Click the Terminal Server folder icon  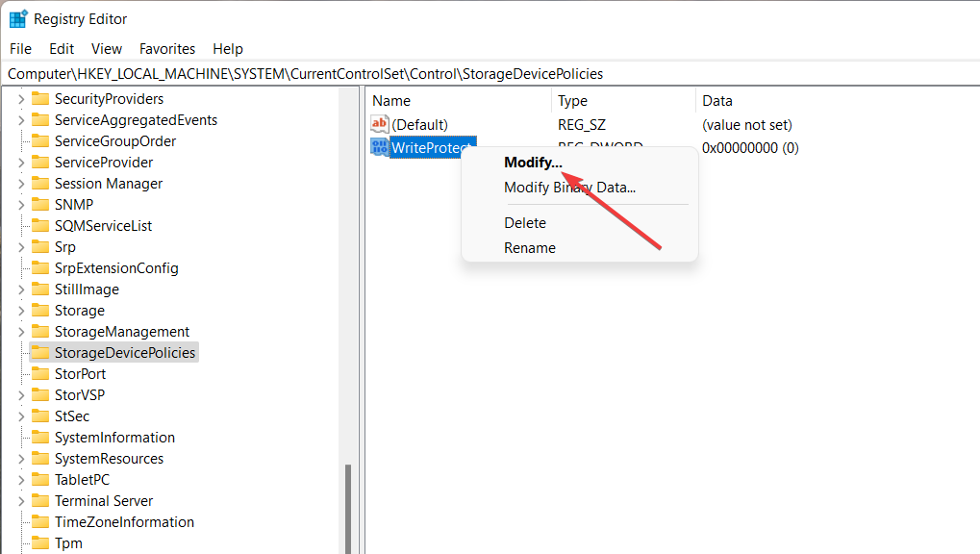click(40, 501)
